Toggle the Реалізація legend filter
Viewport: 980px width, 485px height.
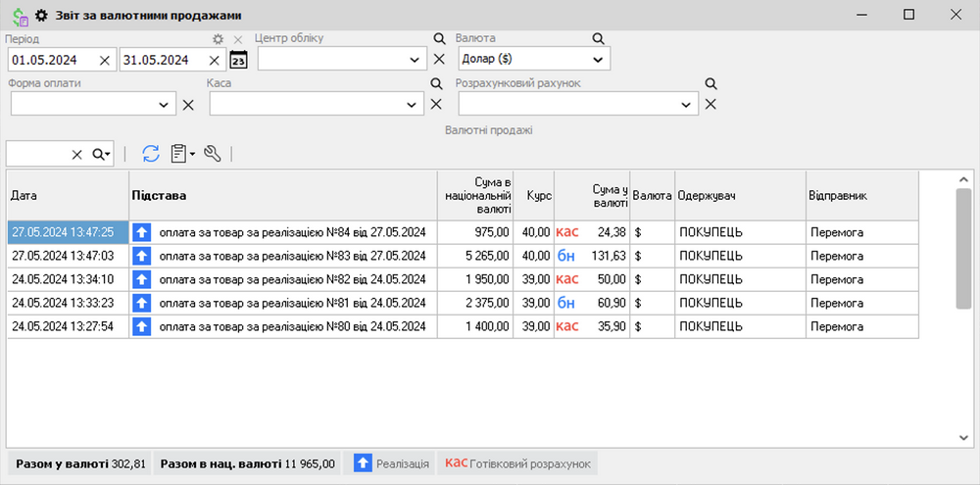click(x=392, y=463)
